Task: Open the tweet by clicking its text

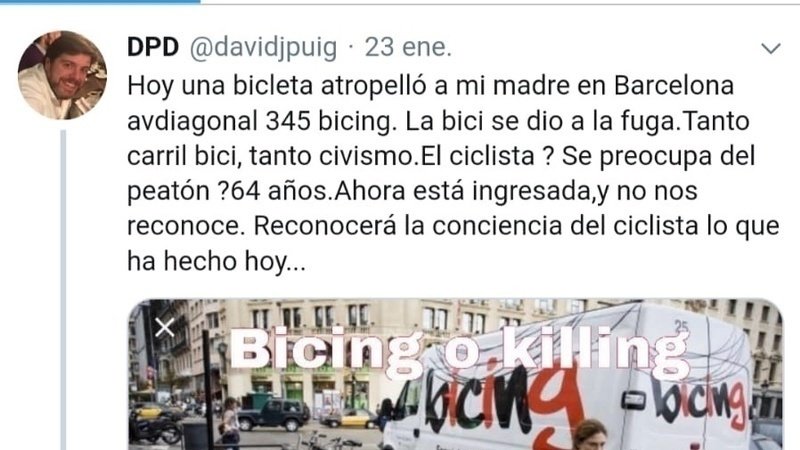Action: tap(453, 173)
